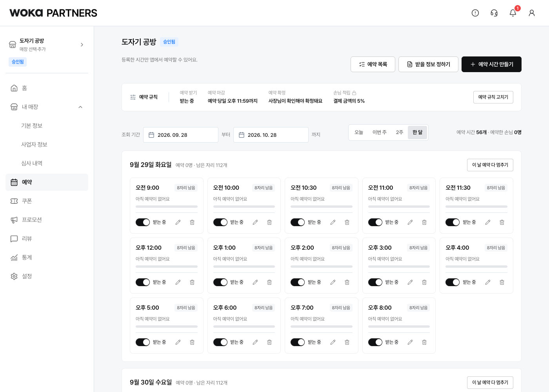Screen dimensions: 549x392
Task: Delete the 오전 9:00 time slot
Action: (x=192, y=222)
